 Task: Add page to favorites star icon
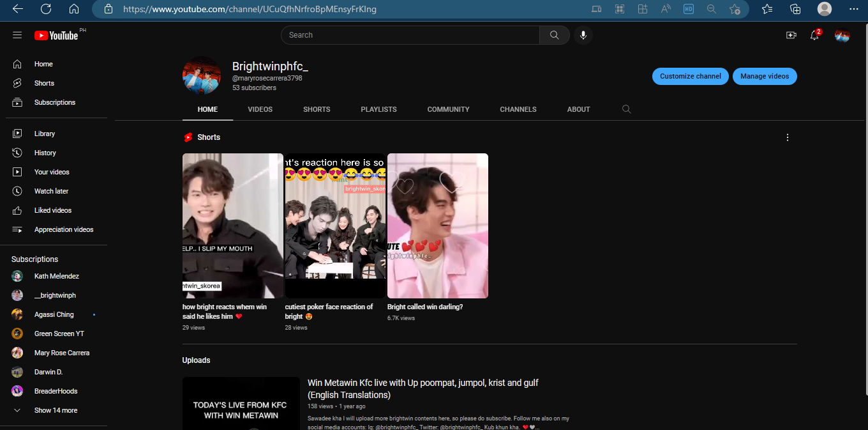pos(735,9)
